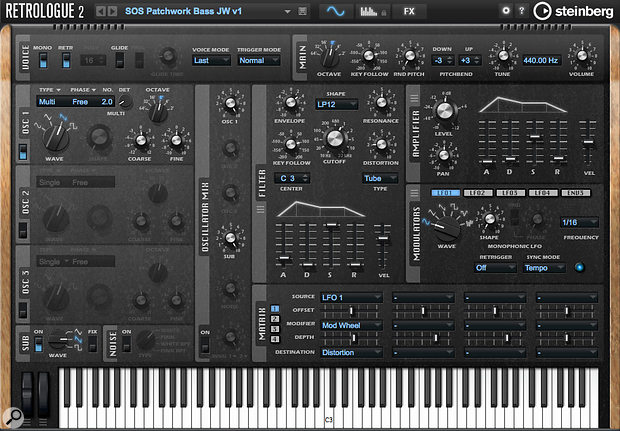620x431 pixels.
Task: Open the distortion Type dropdown showing Tube
Action: [x=380, y=178]
